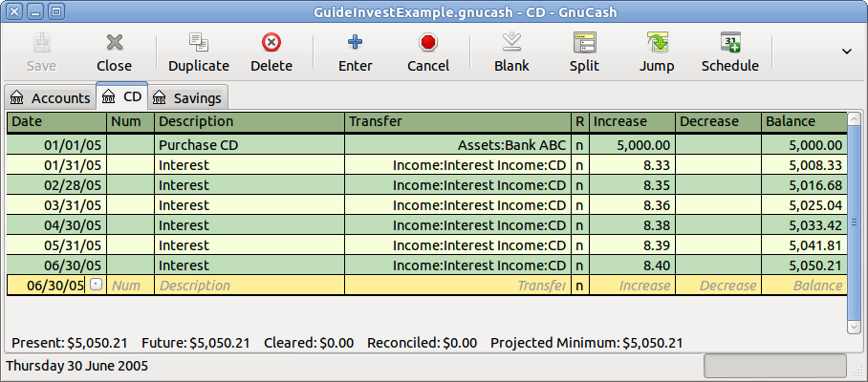Screen dimensions: 868x382
Task: Toggle reconcile flag of Purchase CD row
Action: tap(579, 145)
